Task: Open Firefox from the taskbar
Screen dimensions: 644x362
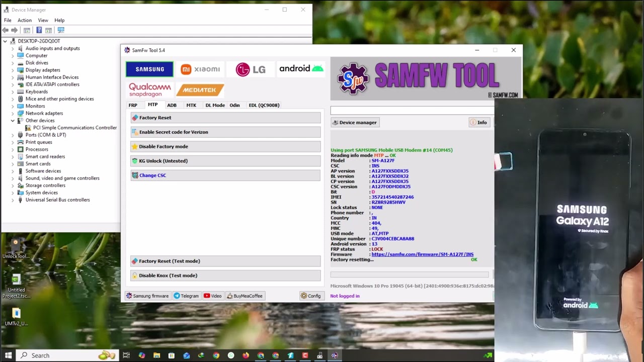Action: (246, 355)
